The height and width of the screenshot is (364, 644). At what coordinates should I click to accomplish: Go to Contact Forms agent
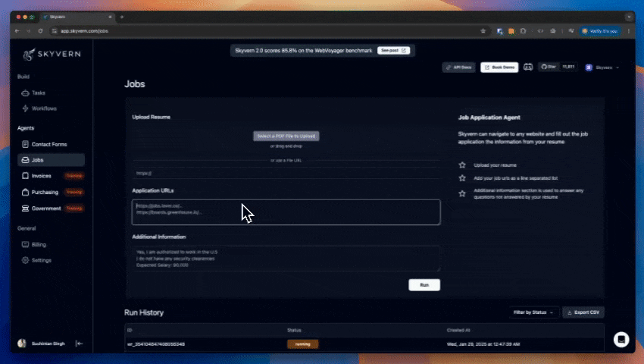pyautogui.click(x=48, y=144)
